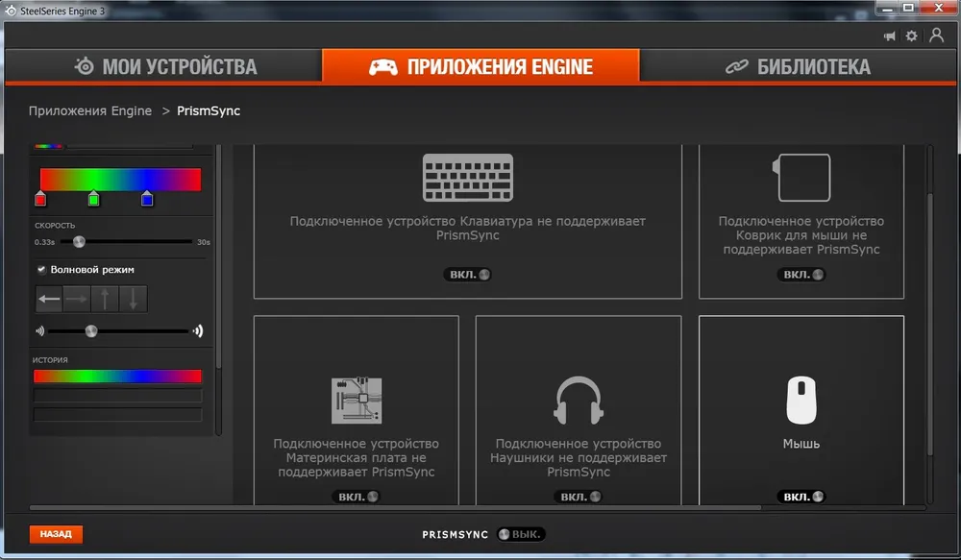
Task: Click the mousepad device icon
Action: tap(801, 178)
